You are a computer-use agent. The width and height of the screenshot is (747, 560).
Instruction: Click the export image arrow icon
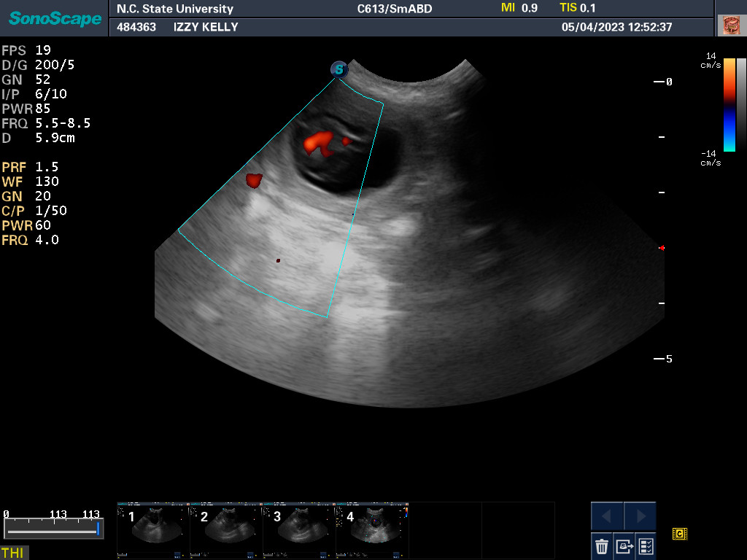(624, 545)
